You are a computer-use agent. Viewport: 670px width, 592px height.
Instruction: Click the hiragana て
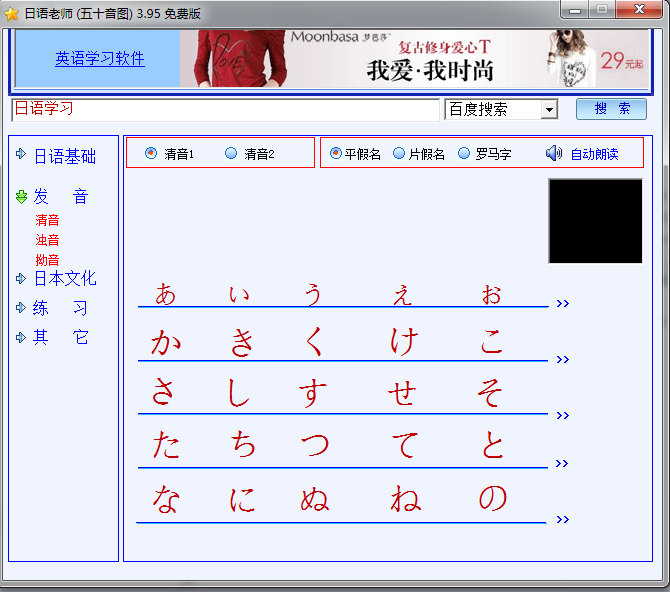pyautogui.click(x=405, y=445)
